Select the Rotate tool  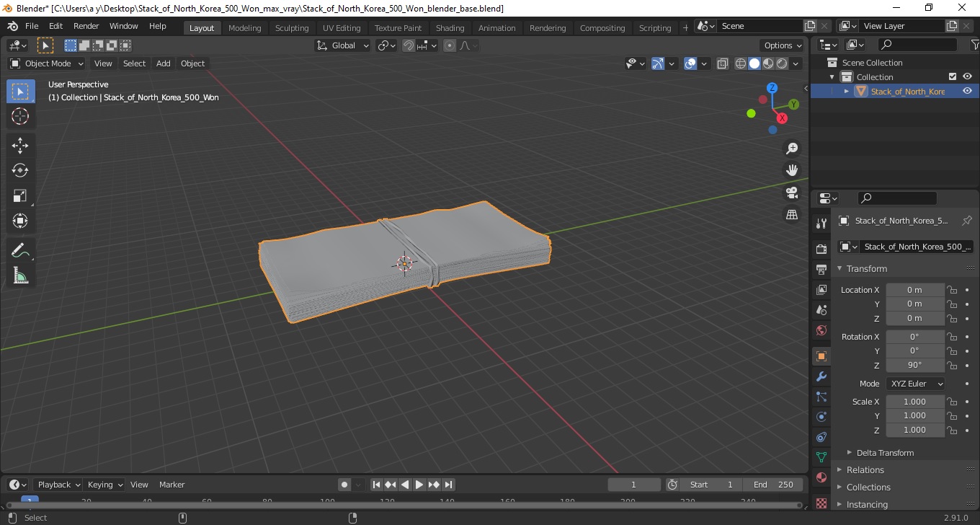click(20, 170)
